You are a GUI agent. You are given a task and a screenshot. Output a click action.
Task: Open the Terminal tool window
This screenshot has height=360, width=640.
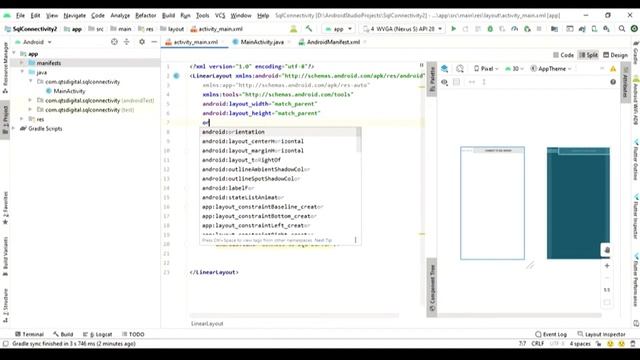[29, 334]
